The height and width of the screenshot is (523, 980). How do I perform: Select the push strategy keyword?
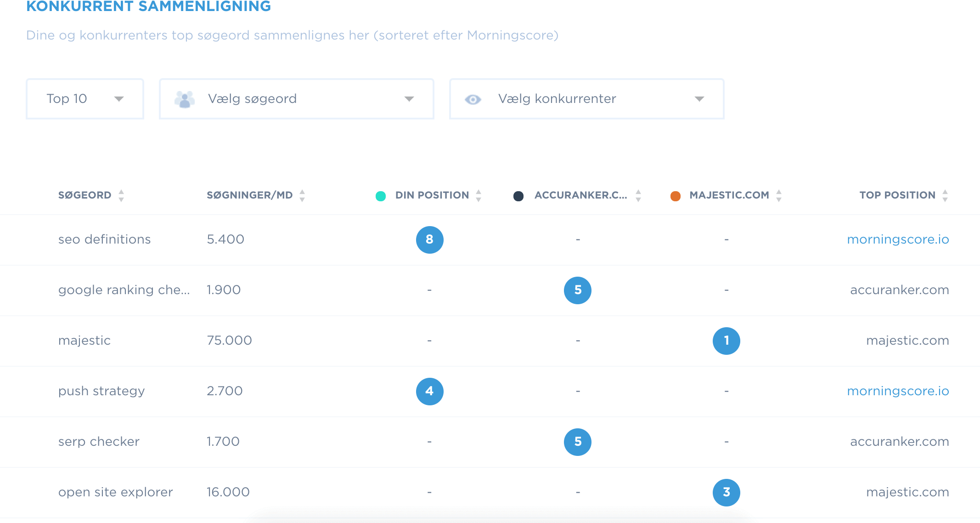tap(101, 391)
